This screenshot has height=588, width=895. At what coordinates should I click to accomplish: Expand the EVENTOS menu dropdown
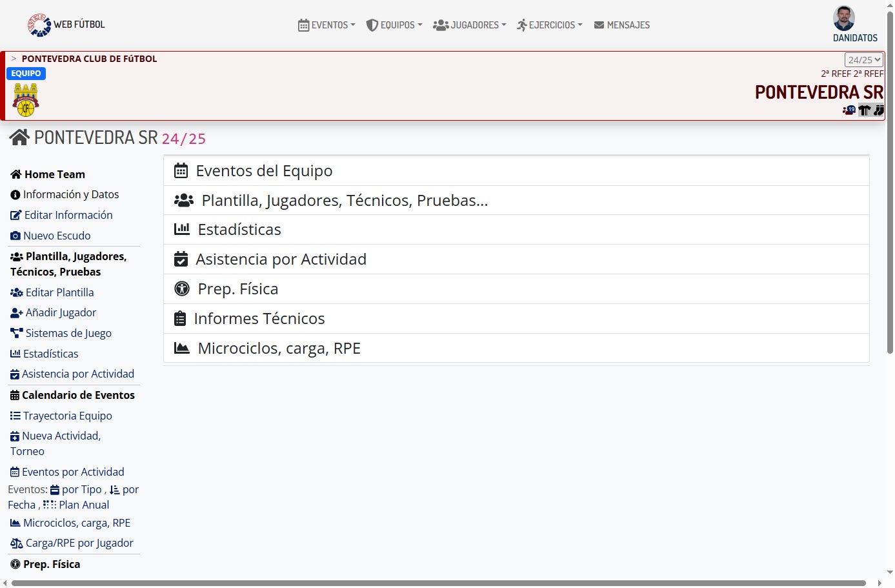(327, 25)
